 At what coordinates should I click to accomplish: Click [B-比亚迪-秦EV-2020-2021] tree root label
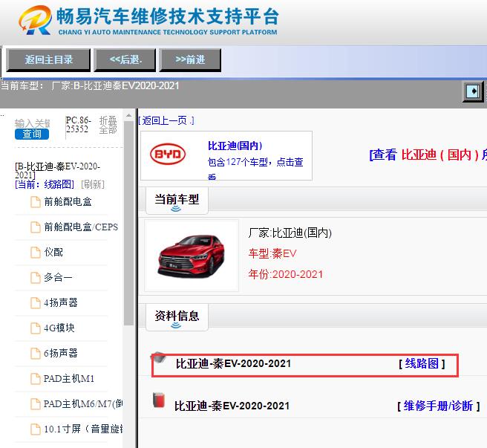(57, 170)
